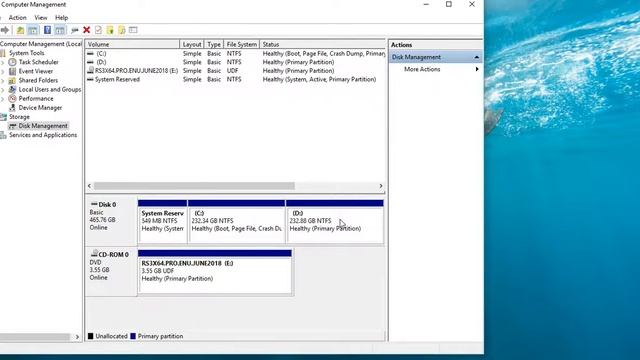
Task: Collapse Disk Management actions section arrow
Action: tap(476, 58)
